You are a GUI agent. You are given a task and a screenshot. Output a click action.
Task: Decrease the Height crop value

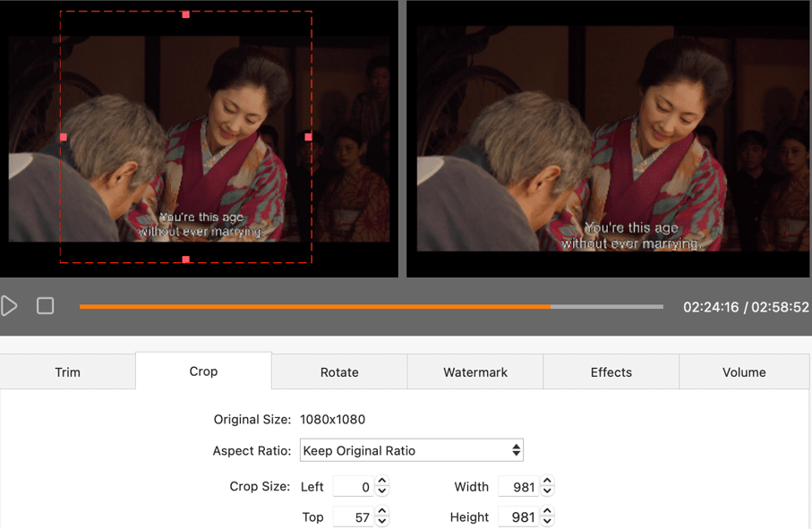547,522
